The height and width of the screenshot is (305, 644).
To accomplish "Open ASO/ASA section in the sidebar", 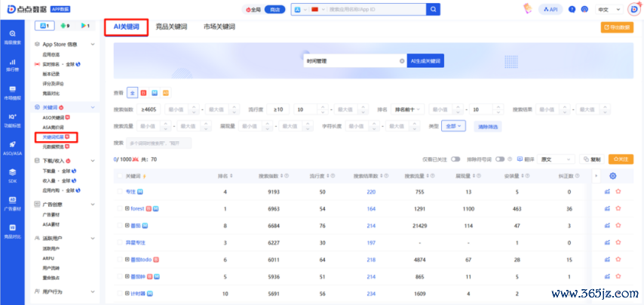I will point(13,146).
